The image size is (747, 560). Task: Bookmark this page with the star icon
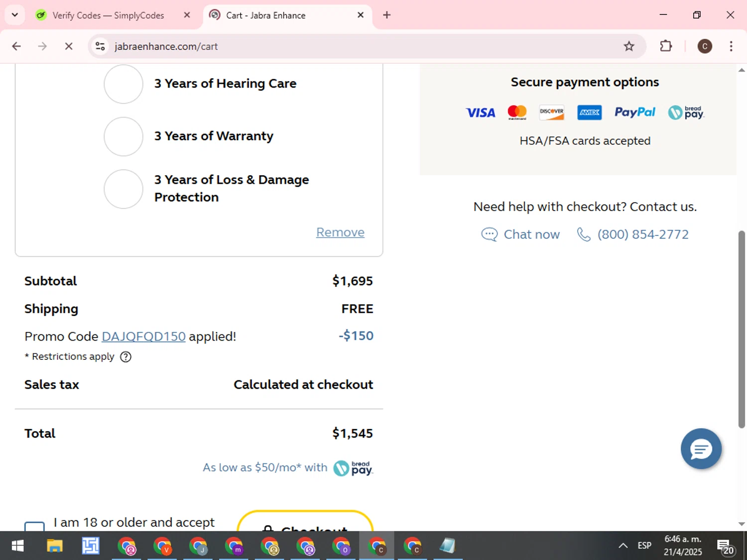click(x=629, y=46)
